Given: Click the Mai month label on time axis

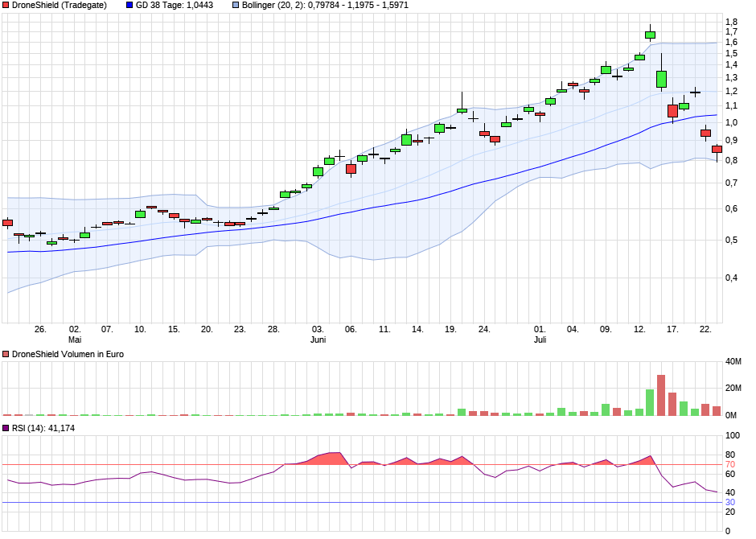Looking at the screenshot, I should [74, 339].
